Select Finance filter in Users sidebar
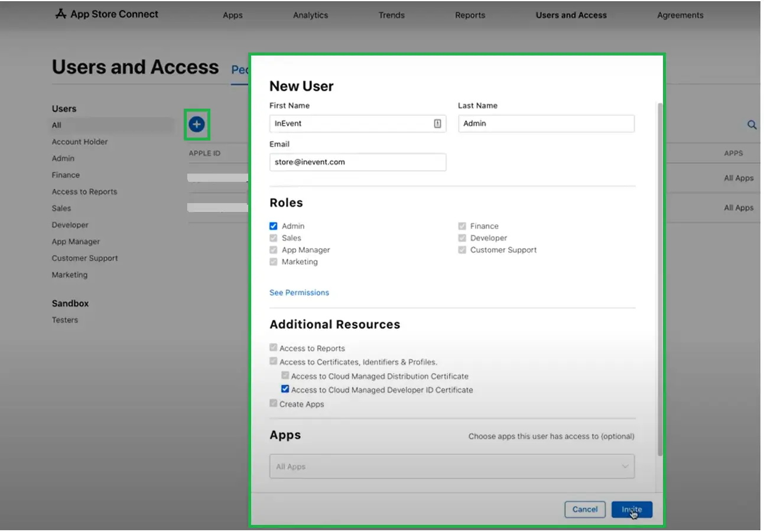 tap(66, 175)
